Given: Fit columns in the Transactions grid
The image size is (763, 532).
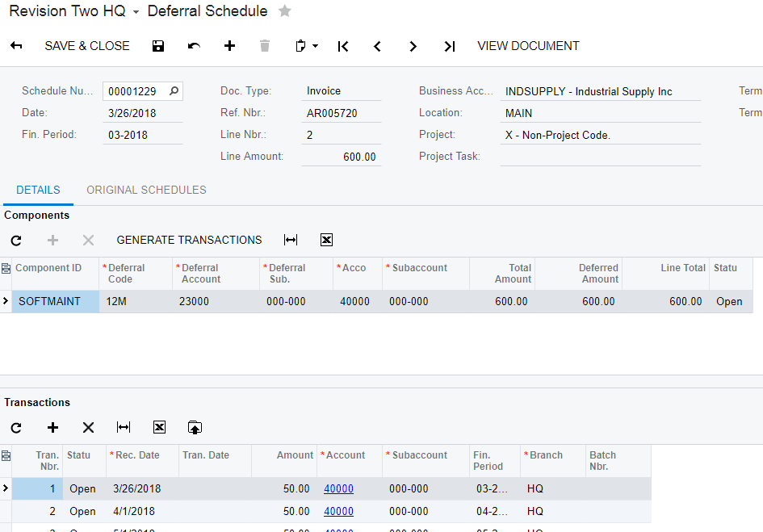Looking at the screenshot, I should coord(124,427).
